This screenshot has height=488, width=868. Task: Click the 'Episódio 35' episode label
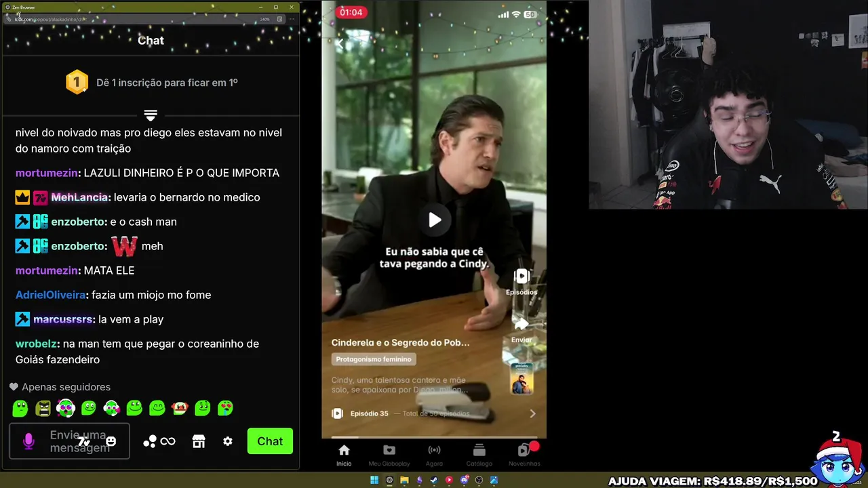[369, 413]
